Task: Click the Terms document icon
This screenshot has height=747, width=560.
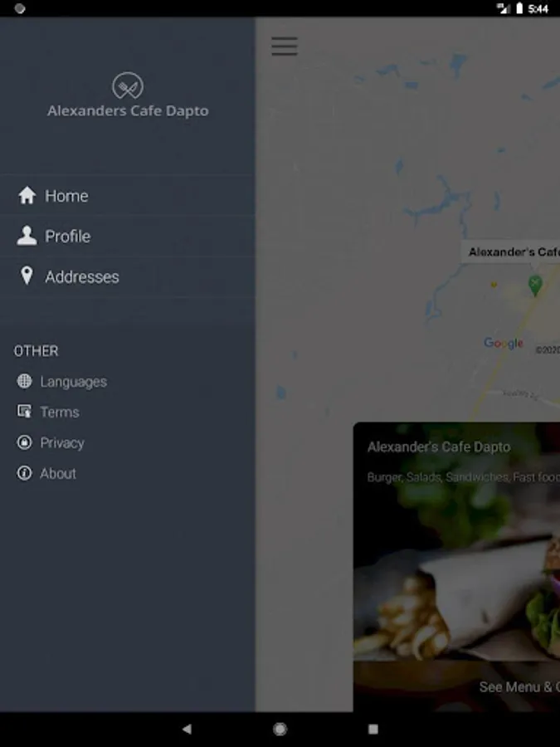Action: pos(24,412)
